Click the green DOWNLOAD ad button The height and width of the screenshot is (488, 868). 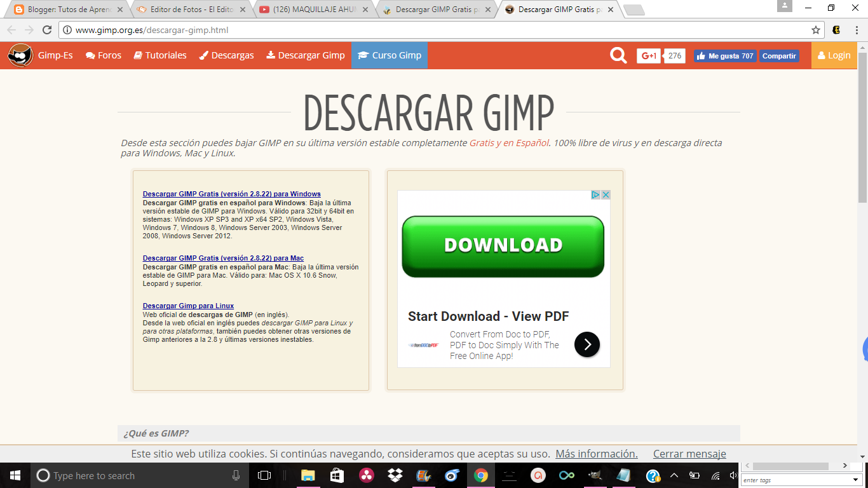(x=503, y=246)
